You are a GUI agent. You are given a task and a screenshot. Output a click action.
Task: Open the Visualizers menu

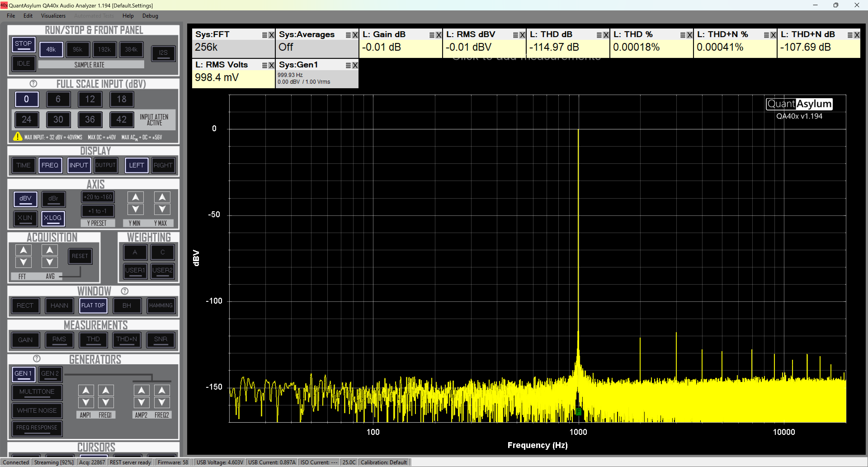click(53, 16)
